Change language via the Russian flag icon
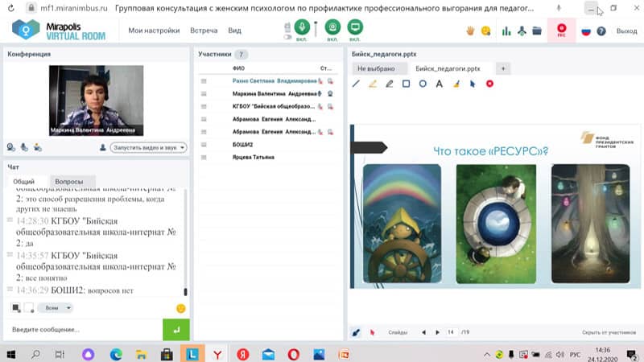This screenshot has height=362, width=644. (x=586, y=31)
